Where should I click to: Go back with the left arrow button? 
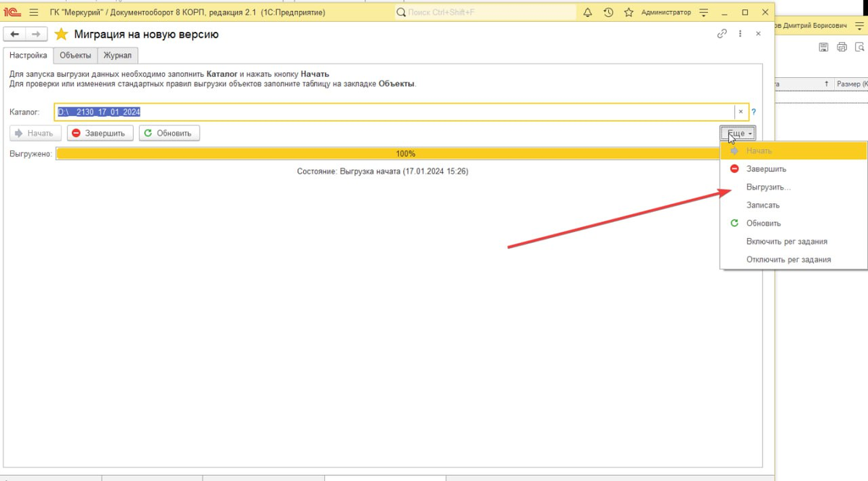tap(14, 34)
